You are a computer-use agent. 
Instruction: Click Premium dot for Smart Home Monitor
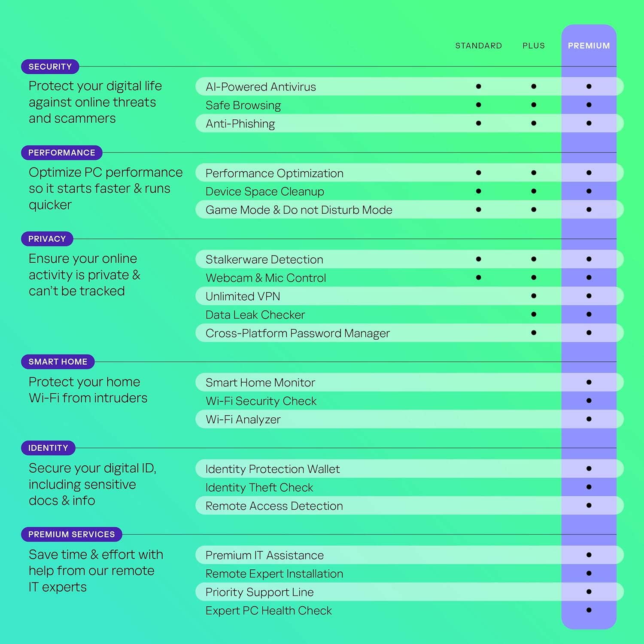(x=589, y=382)
